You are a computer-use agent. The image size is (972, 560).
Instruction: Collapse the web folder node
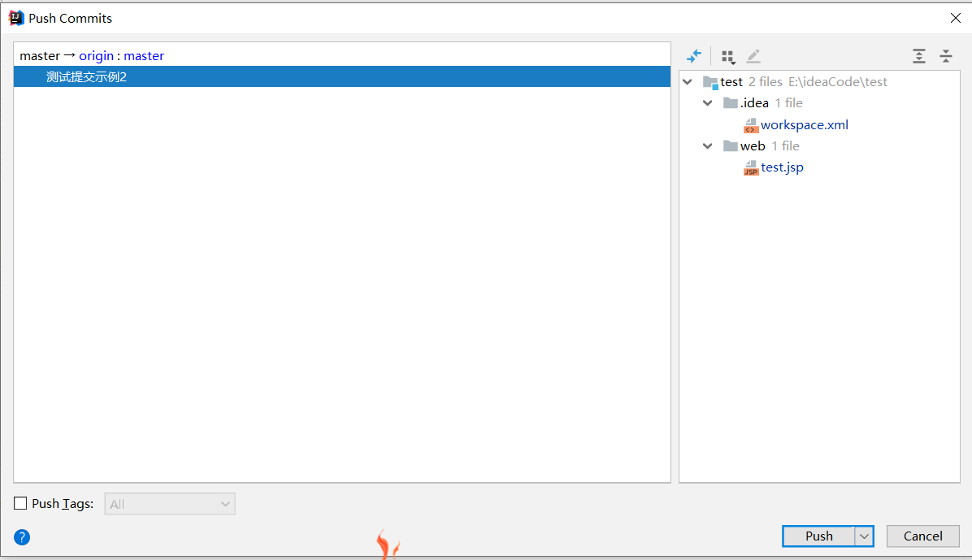(708, 146)
